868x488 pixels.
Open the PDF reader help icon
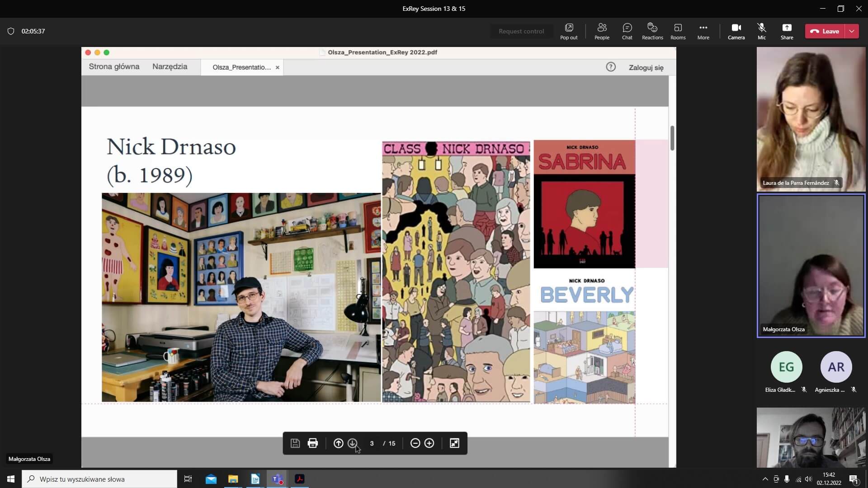(611, 67)
